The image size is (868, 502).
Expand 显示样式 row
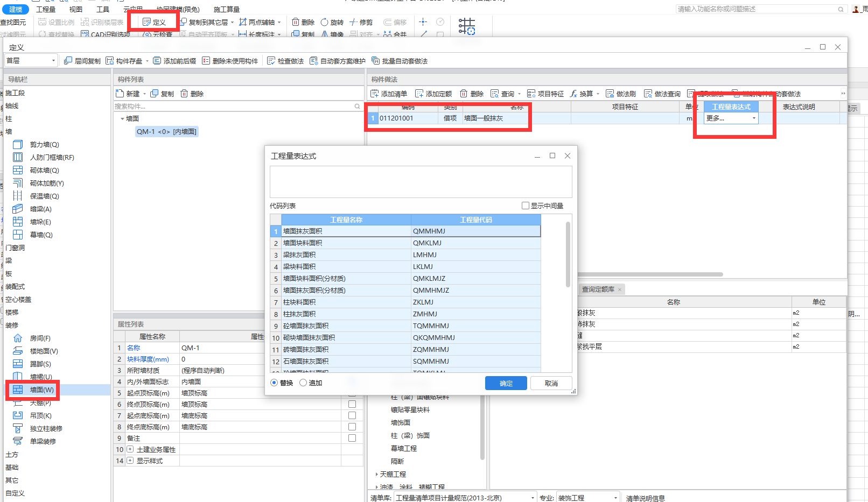point(130,461)
